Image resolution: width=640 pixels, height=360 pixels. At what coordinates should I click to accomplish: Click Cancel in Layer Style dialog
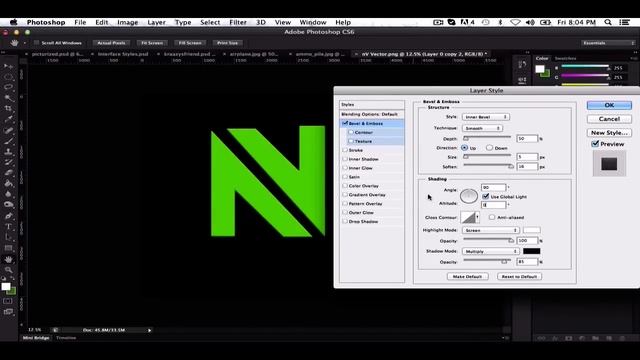pyautogui.click(x=609, y=119)
